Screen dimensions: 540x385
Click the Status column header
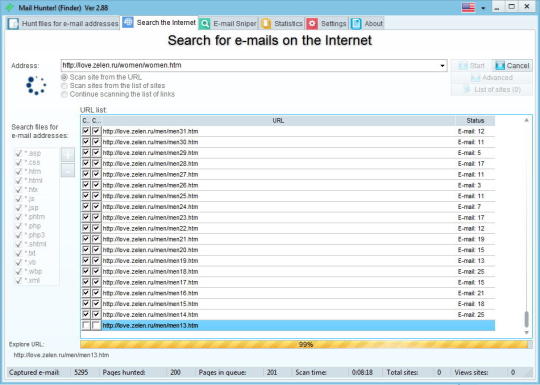tap(475, 121)
